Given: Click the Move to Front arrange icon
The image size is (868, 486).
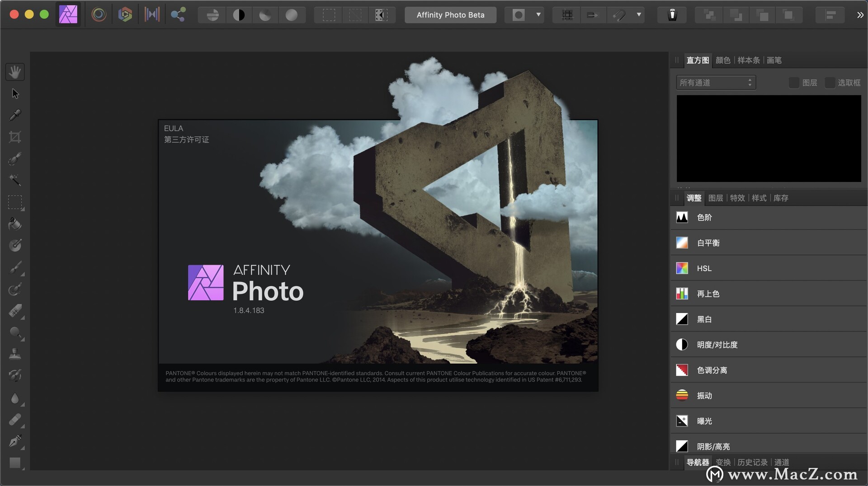Looking at the screenshot, I should click(788, 15).
